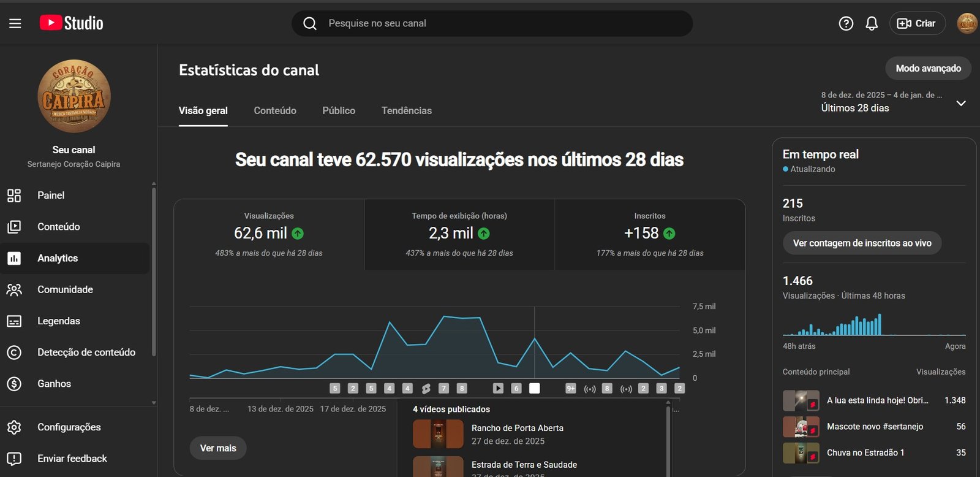
Task: Select the Visualizações metric card
Action: point(269,234)
